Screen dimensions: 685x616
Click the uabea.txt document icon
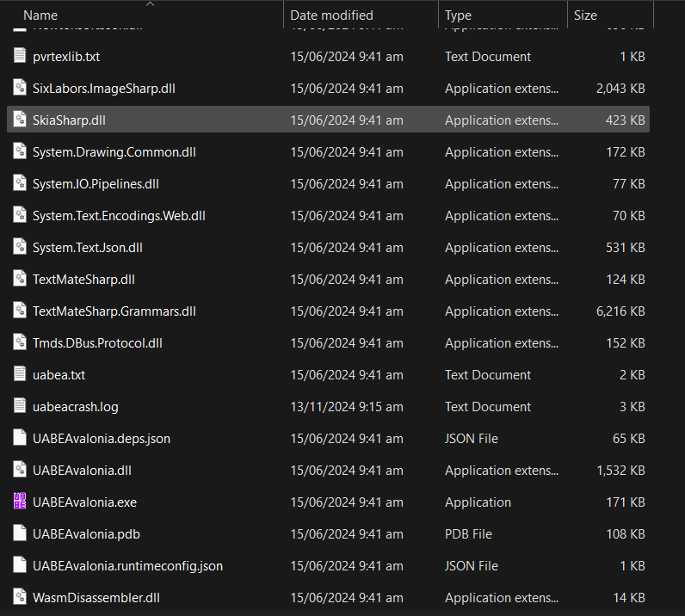20,374
